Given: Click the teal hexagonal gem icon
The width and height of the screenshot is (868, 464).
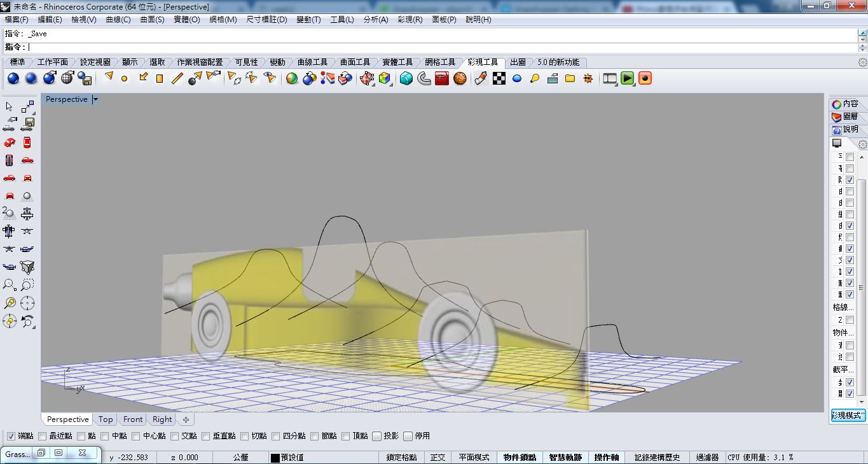Looking at the screenshot, I should point(406,78).
